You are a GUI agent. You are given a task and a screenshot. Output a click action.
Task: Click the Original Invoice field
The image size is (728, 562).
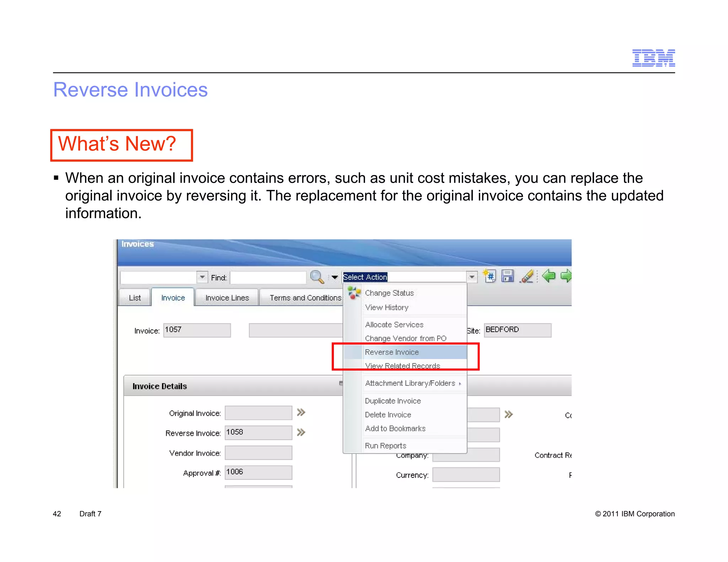[x=258, y=413]
